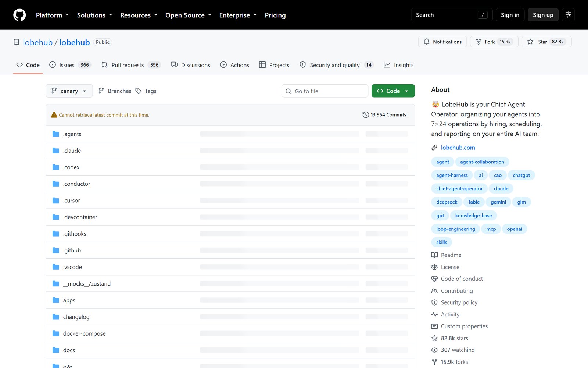Expand the Enterprise menu

click(x=238, y=15)
